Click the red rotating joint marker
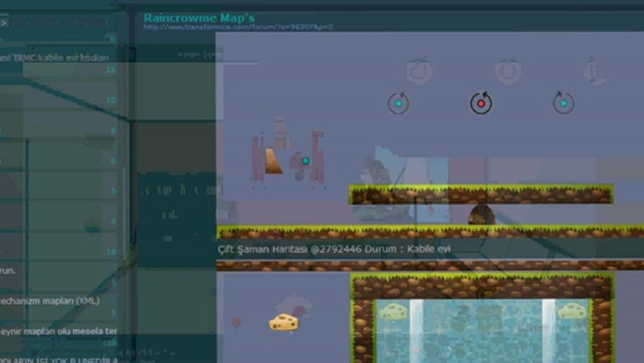 481,103
